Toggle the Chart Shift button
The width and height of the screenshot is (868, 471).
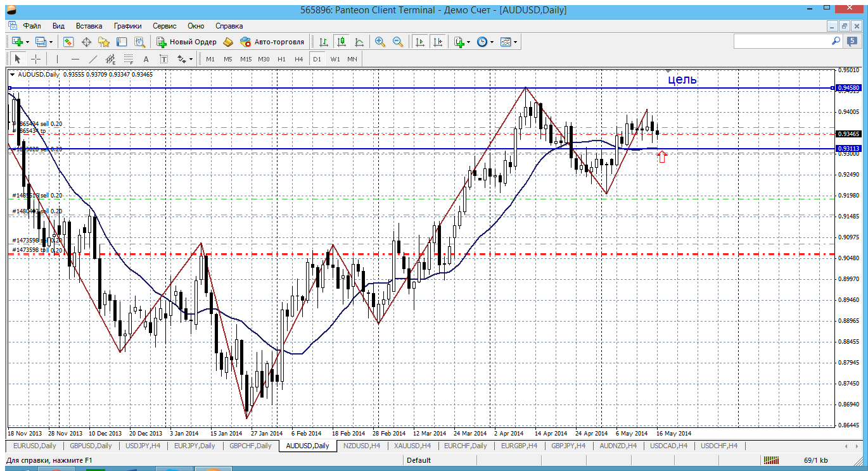[438, 42]
